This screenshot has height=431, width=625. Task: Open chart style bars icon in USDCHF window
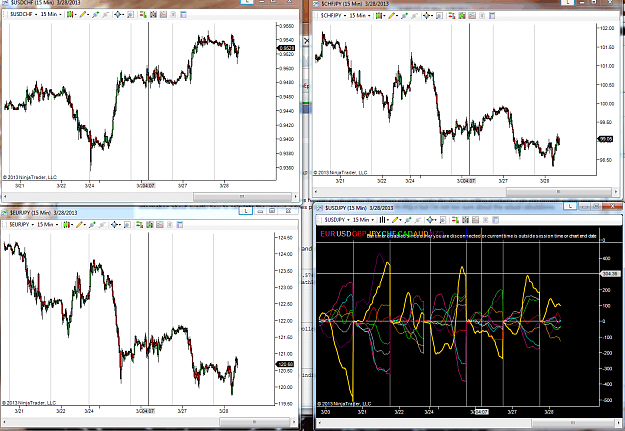[x=70, y=14]
